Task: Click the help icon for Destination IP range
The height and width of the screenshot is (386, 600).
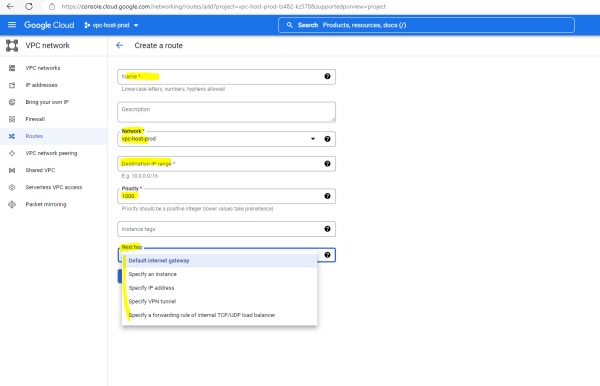Action: pyautogui.click(x=327, y=163)
